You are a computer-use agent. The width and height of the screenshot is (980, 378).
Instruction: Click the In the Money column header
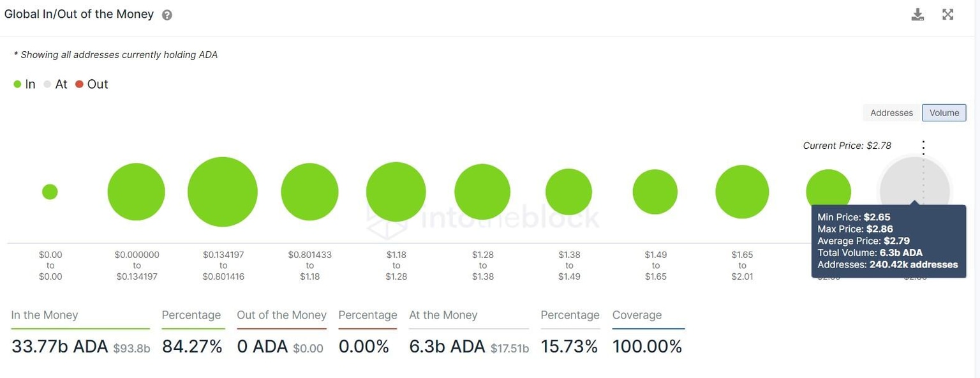[44, 315]
